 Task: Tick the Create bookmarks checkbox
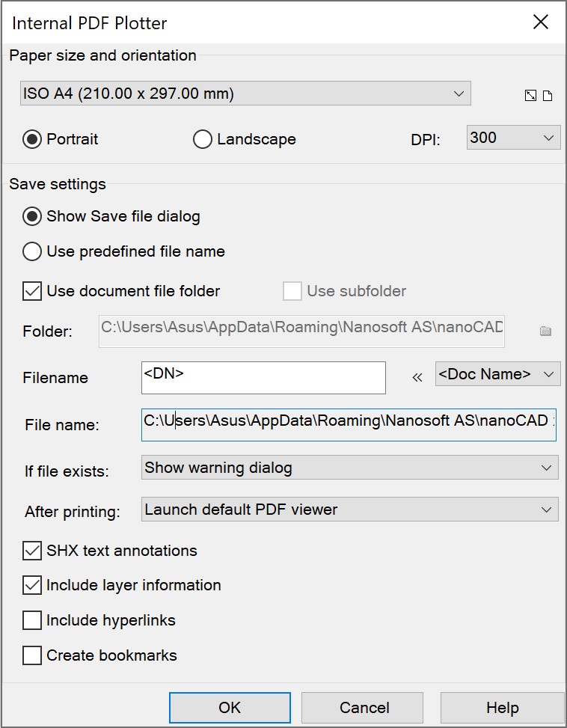pyautogui.click(x=32, y=655)
